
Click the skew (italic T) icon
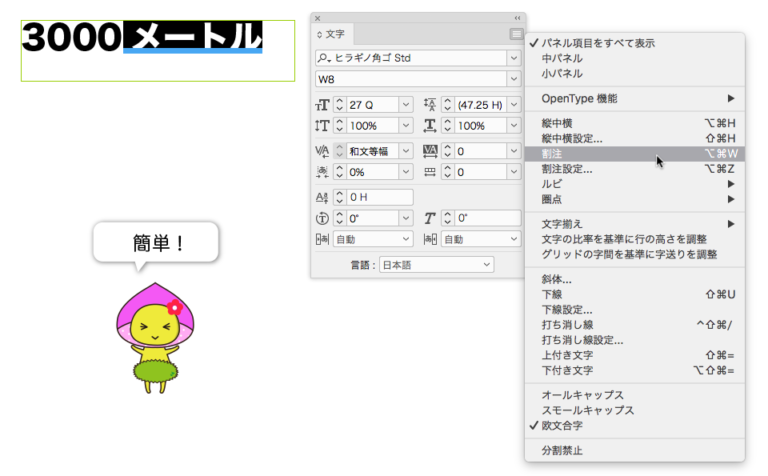430,218
